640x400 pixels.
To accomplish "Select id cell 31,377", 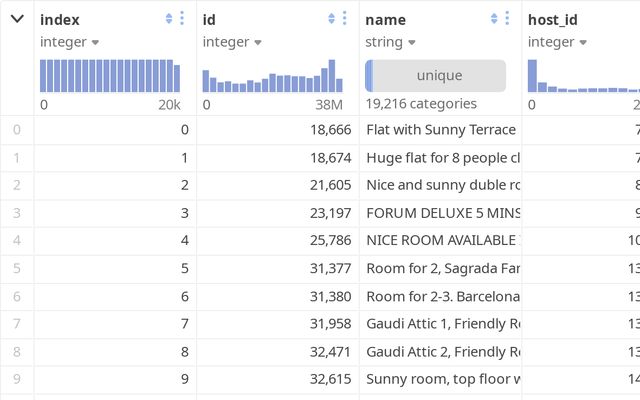I will pyautogui.click(x=278, y=269).
